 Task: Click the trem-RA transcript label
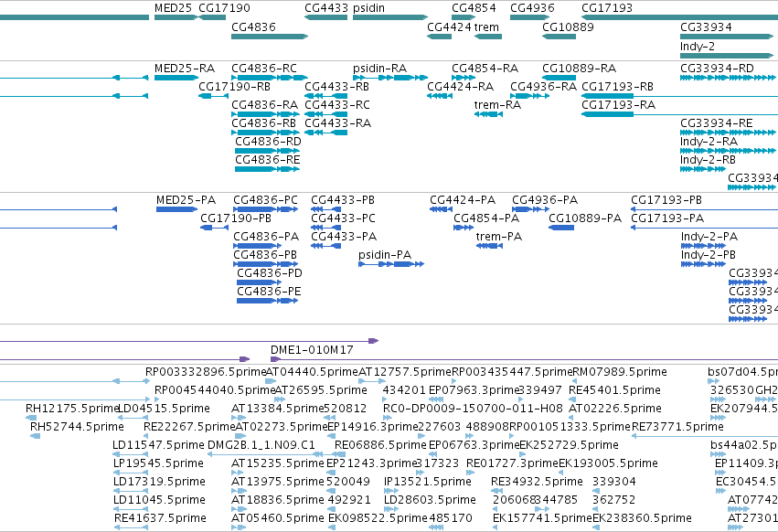497,105
